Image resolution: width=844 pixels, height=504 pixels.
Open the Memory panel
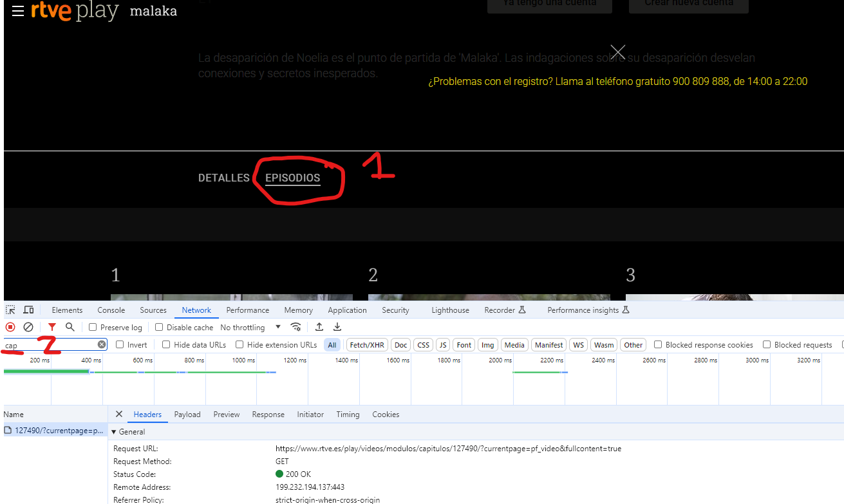click(299, 310)
